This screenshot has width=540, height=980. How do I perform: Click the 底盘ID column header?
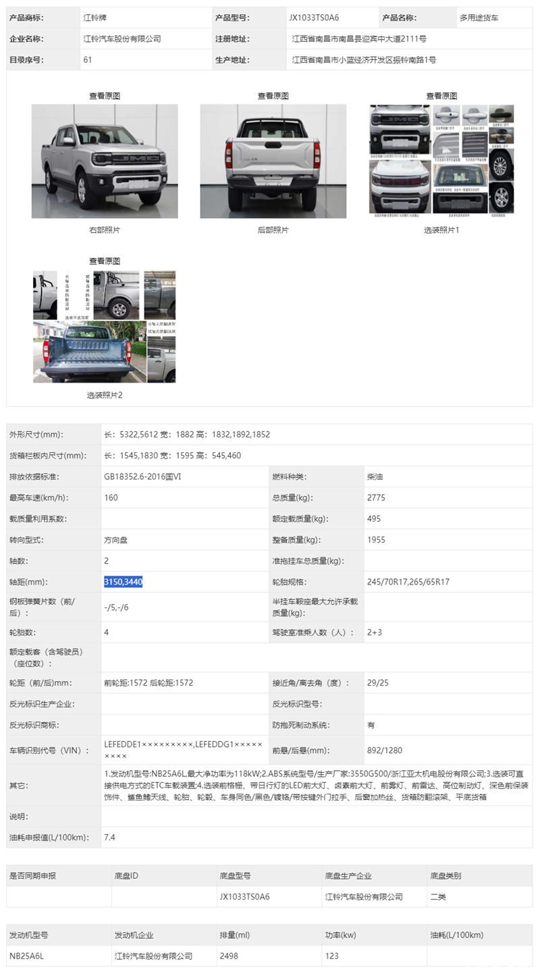pyautogui.click(x=126, y=875)
